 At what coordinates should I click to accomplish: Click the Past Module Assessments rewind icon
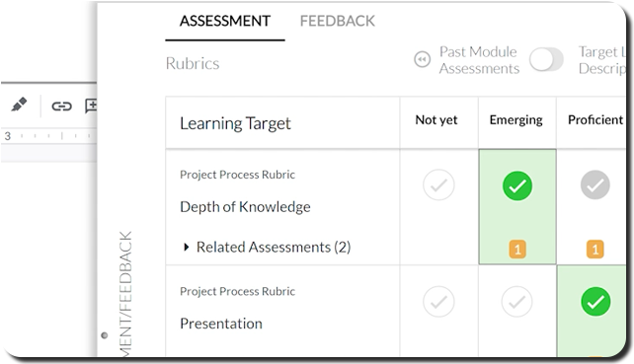[422, 60]
